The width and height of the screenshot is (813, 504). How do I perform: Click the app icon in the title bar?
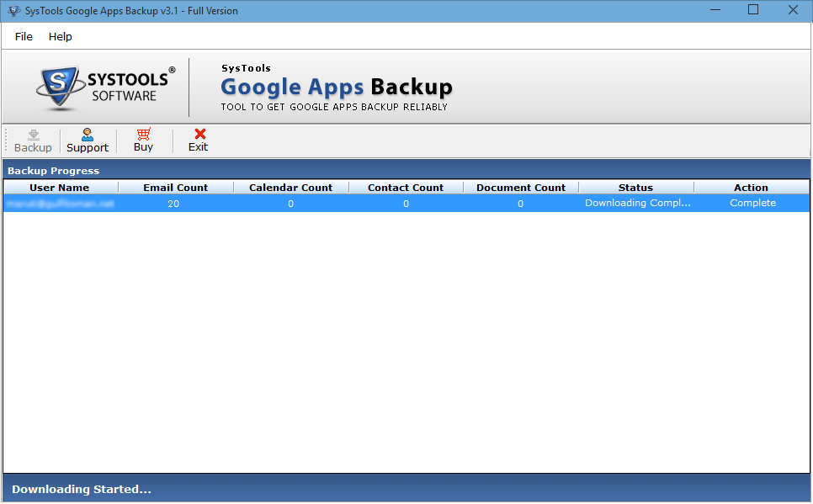14,10
